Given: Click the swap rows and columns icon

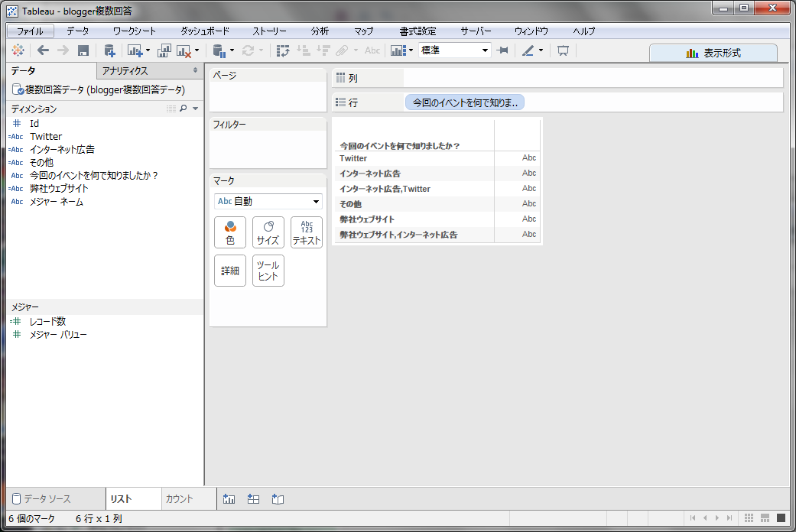Looking at the screenshot, I should [283, 50].
